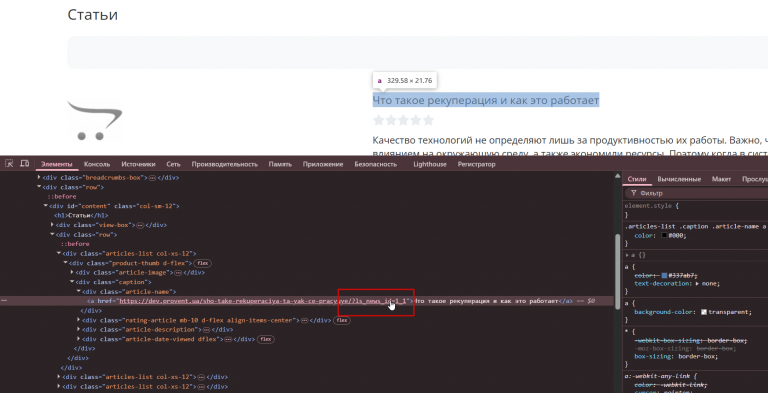Collapse the product-thumb d-flex div

click(65, 263)
